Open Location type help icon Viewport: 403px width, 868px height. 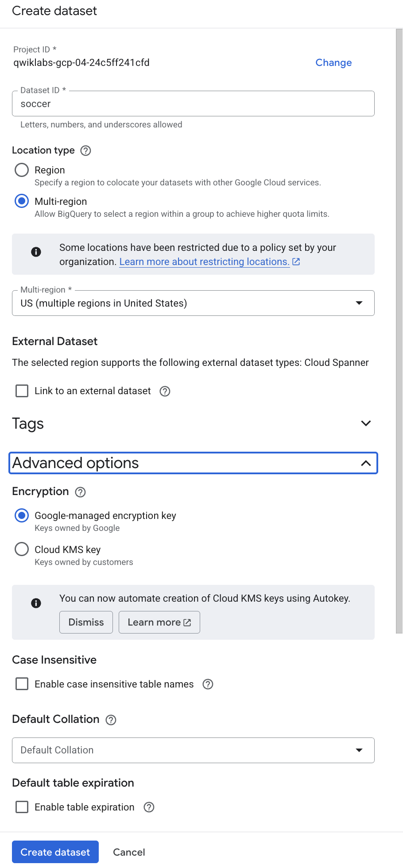85,151
